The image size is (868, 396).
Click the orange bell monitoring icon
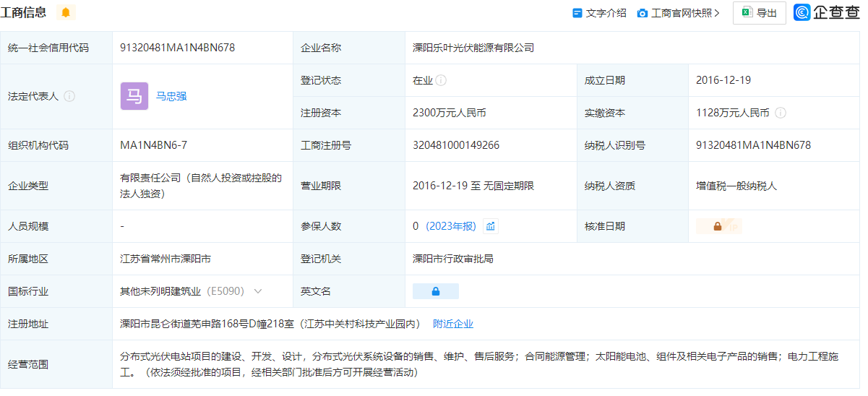point(66,12)
